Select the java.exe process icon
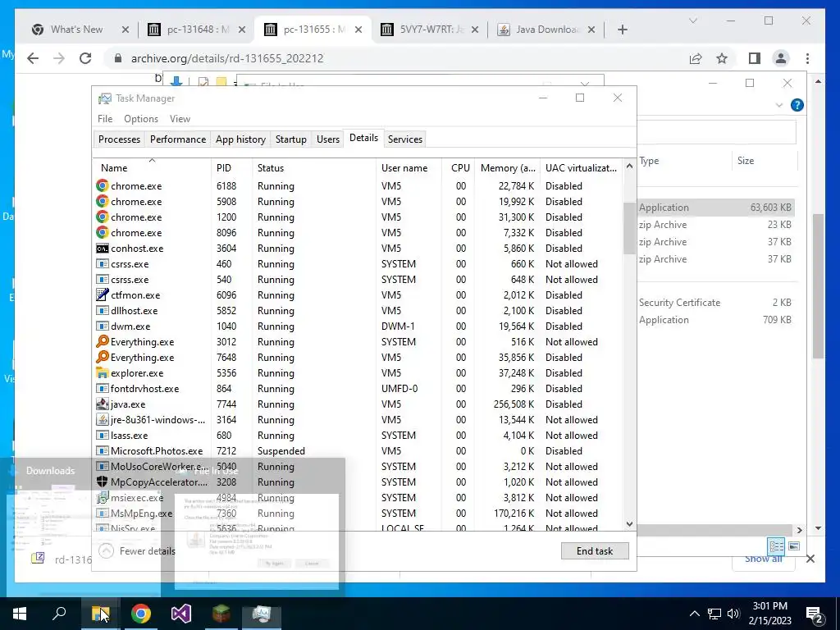This screenshot has height=630, width=840. [x=103, y=404]
